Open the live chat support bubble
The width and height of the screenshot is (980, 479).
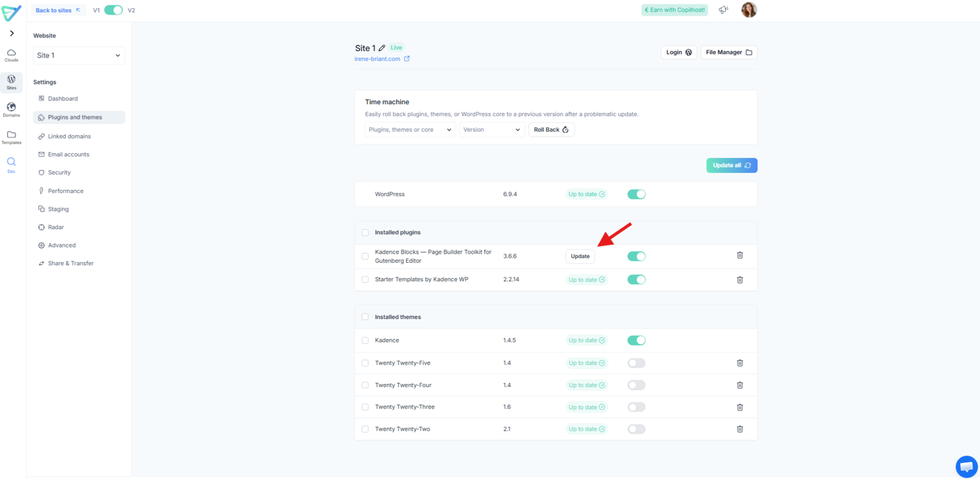pyautogui.click(x=967, y=467)
